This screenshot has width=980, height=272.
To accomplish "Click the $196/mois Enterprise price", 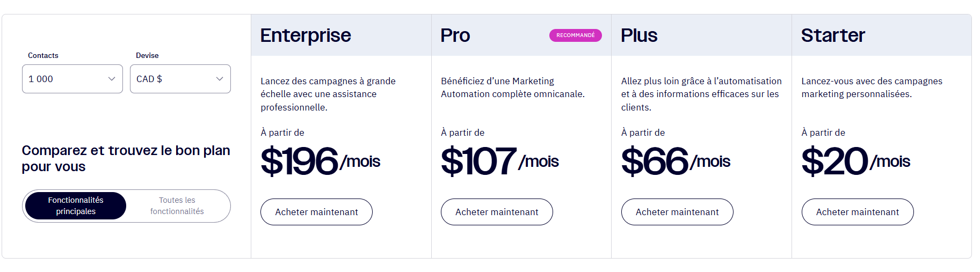I will coord(320,161).
